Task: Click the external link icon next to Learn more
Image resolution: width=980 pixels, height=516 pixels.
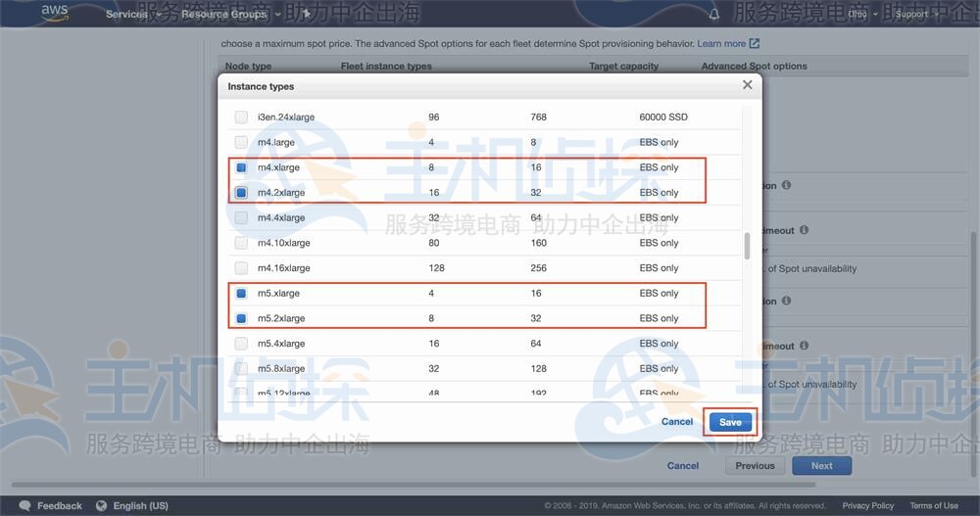Action: click(755, 43)
